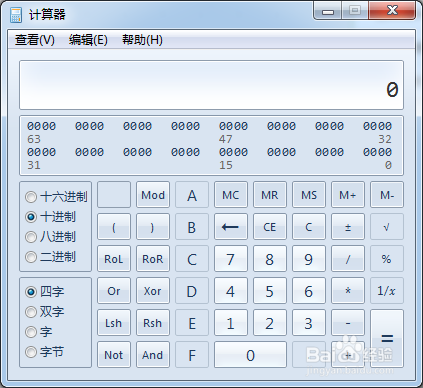Click the number 9 key
The width and height of the screenshot is (423, 388).
point(309,259)
